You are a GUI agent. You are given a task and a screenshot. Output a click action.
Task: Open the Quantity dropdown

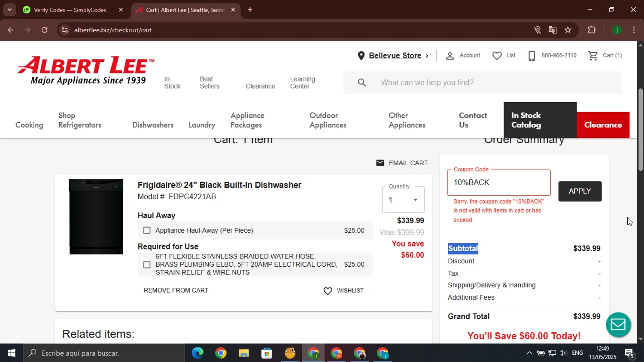coord(403,200)
